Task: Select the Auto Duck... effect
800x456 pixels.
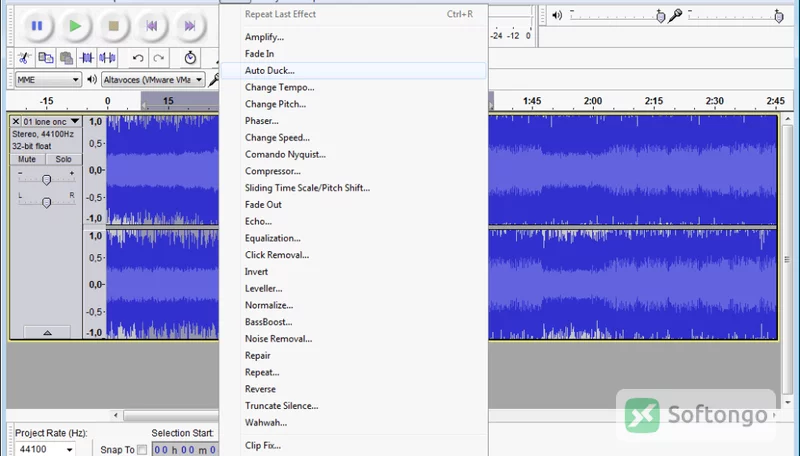Action: click(x=354, y=70)
